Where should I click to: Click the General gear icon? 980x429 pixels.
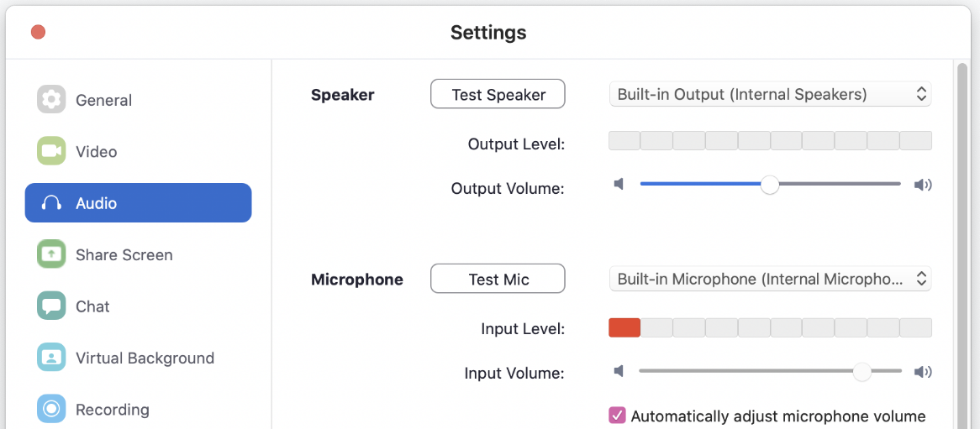(51, 99)
